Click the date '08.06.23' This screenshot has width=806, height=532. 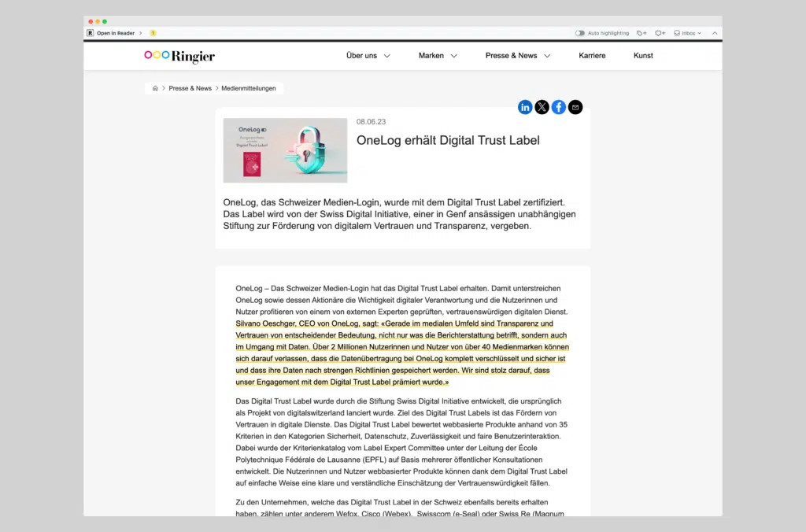coord(372,122)
